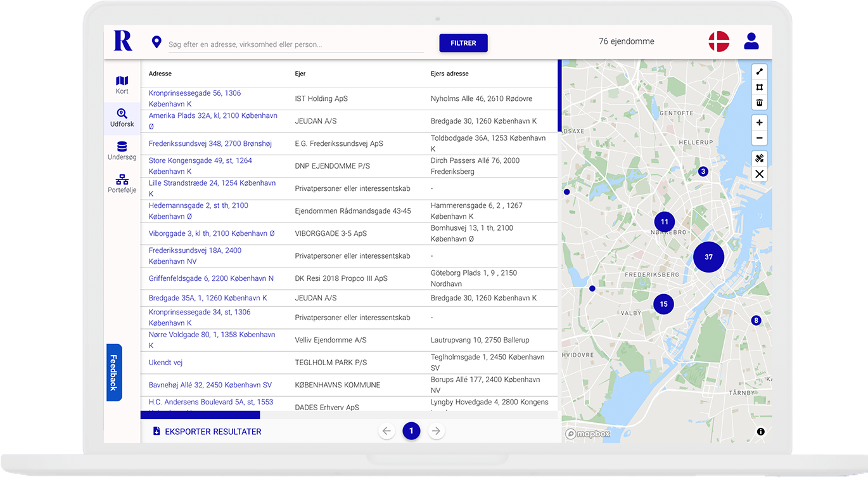Zoom in on the map
The height and width of the screenshot is (478, 868).
[759, 122]
